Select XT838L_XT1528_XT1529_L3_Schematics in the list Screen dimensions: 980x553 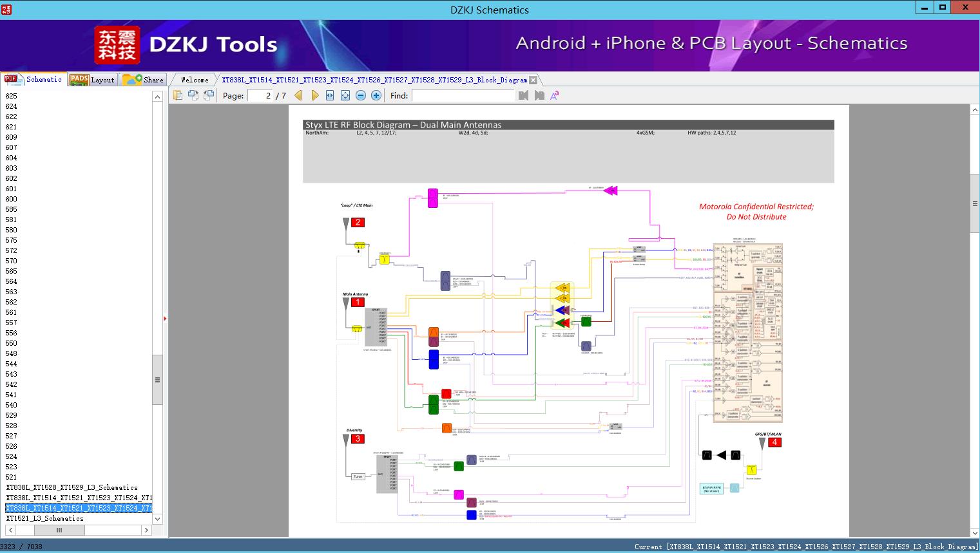click(x=72, y=487)
